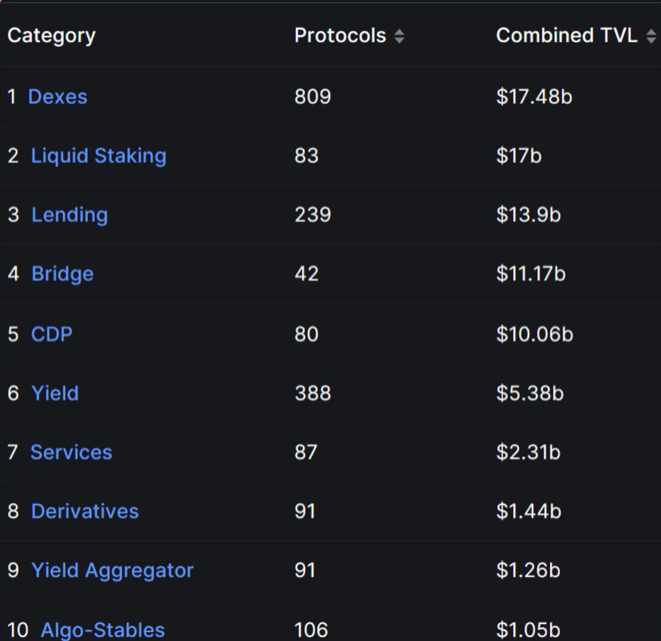The height and width of the screenshot is (641, 661).
Task: Click the 239 protocols count for Lending
Action: point(312,215)
